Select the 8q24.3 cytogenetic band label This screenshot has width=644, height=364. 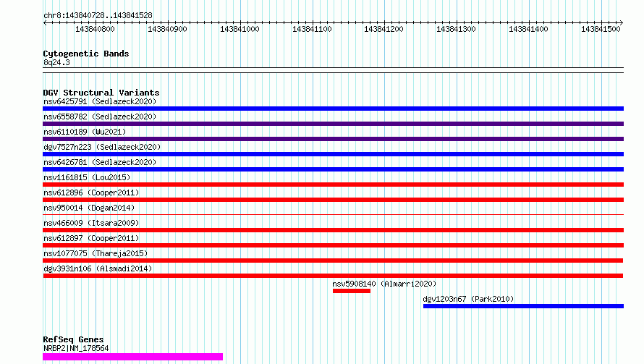tap(56, 62)
